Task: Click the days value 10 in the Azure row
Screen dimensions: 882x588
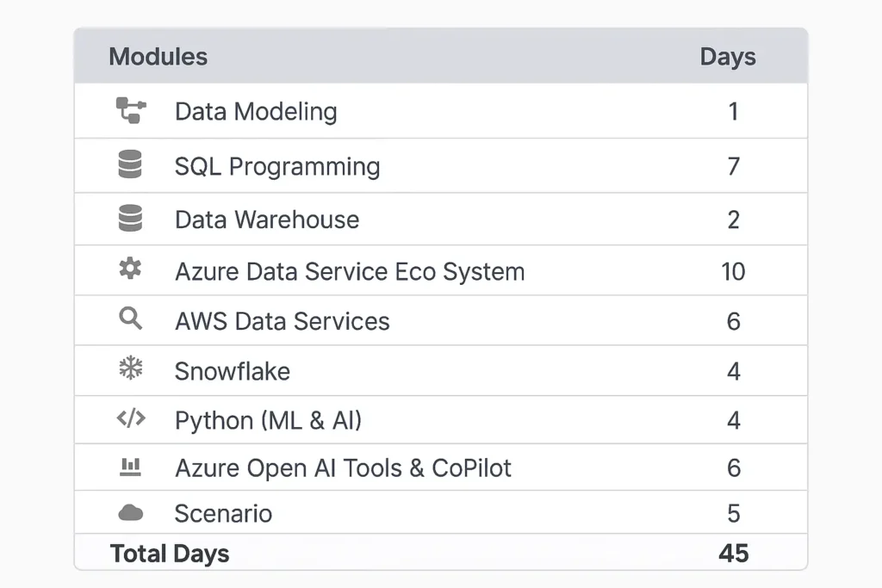Action: 733,272
